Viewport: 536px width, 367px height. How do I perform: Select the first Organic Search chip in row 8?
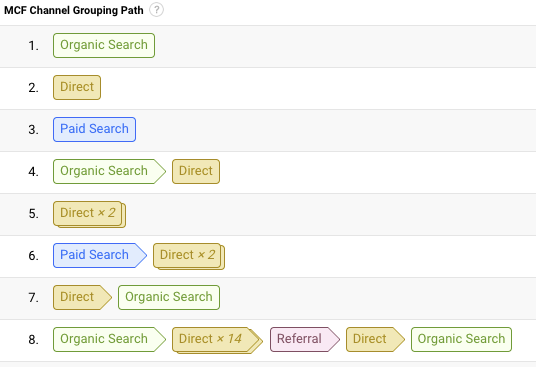coord(109,340)
